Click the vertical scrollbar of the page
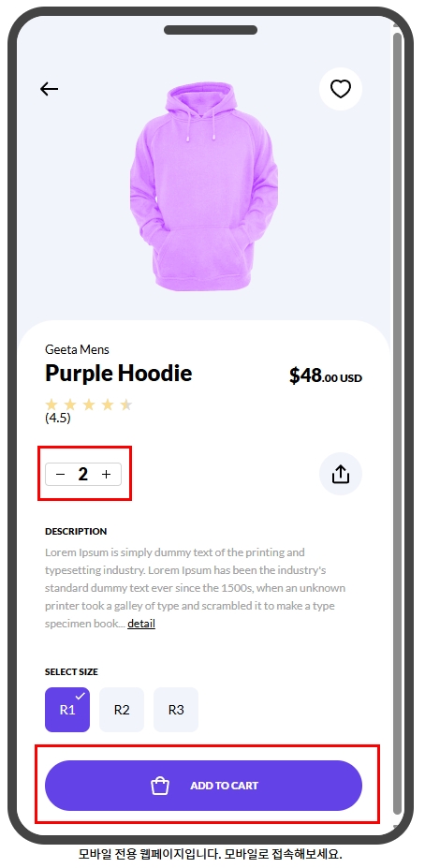 [x=397, y=420]
